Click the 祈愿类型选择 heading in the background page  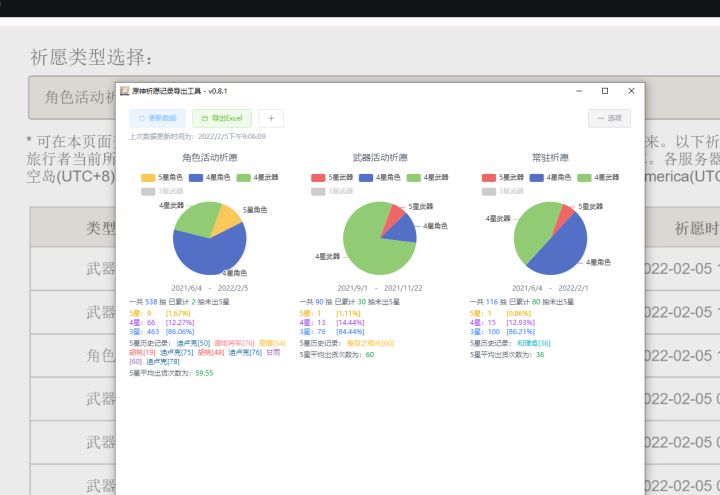coord(91,57)
